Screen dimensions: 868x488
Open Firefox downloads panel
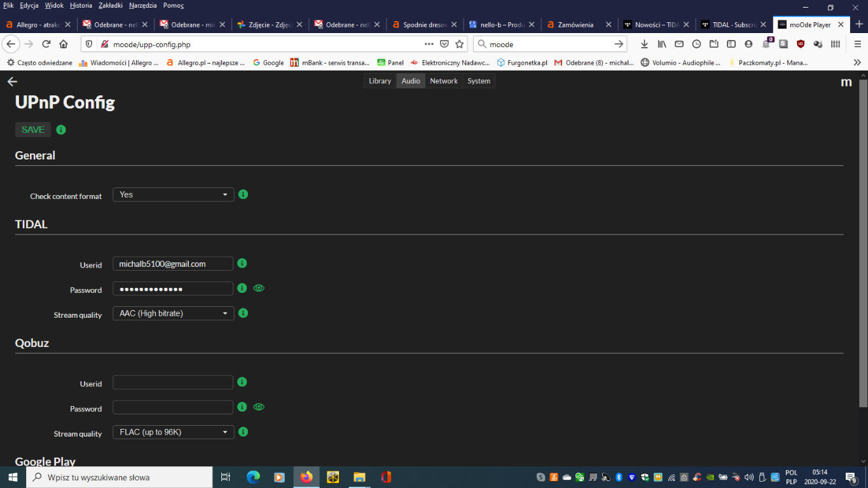[x=644, y=44]
